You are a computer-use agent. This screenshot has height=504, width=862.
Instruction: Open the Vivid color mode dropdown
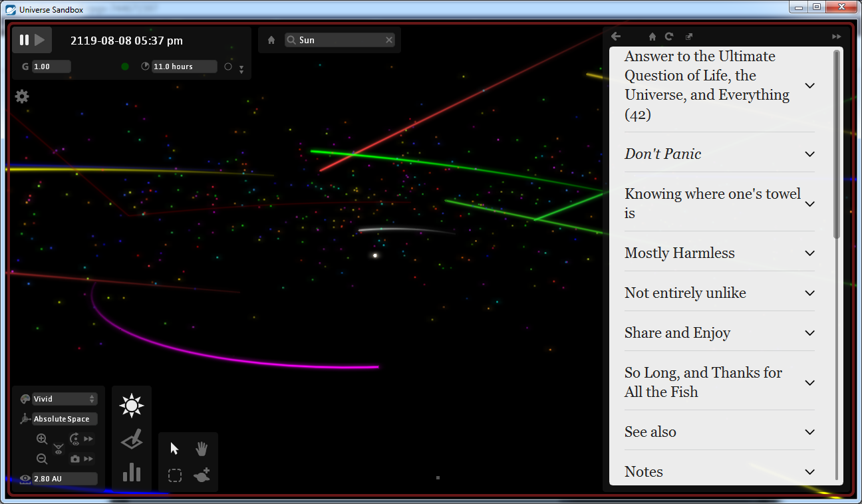coord(65,399)
